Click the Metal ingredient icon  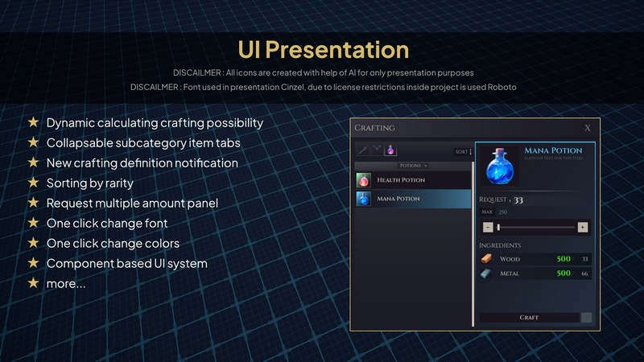(x=486, y=274)
